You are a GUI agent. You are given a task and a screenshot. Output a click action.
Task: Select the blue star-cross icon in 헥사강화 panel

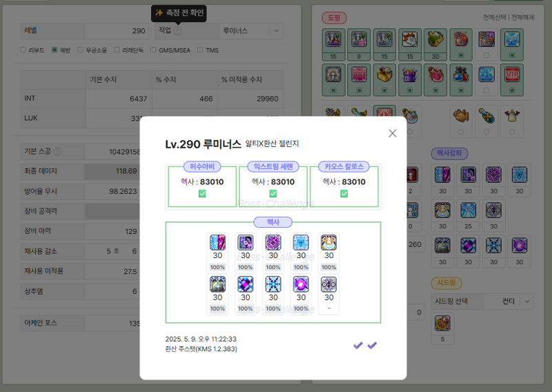pos(493,246)
